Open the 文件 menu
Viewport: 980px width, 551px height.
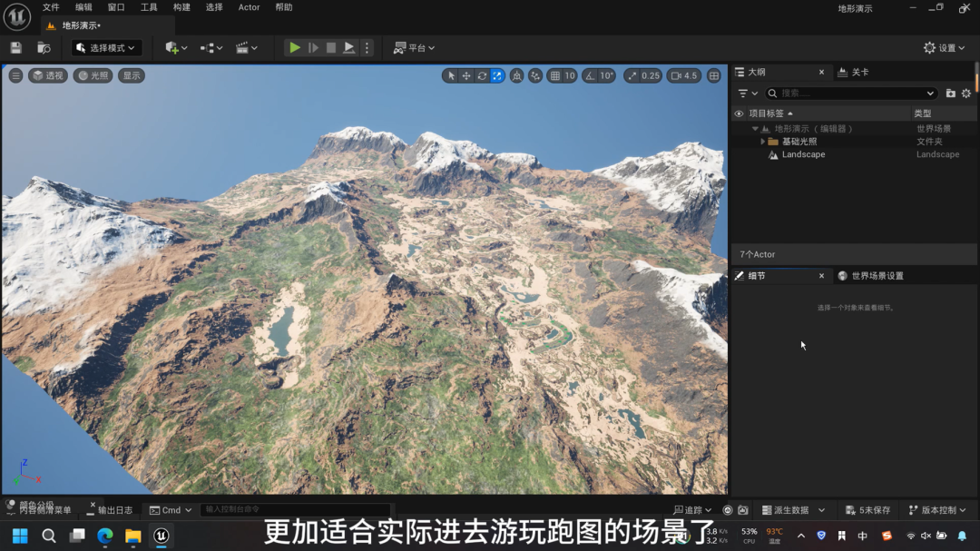coord(51,7)
